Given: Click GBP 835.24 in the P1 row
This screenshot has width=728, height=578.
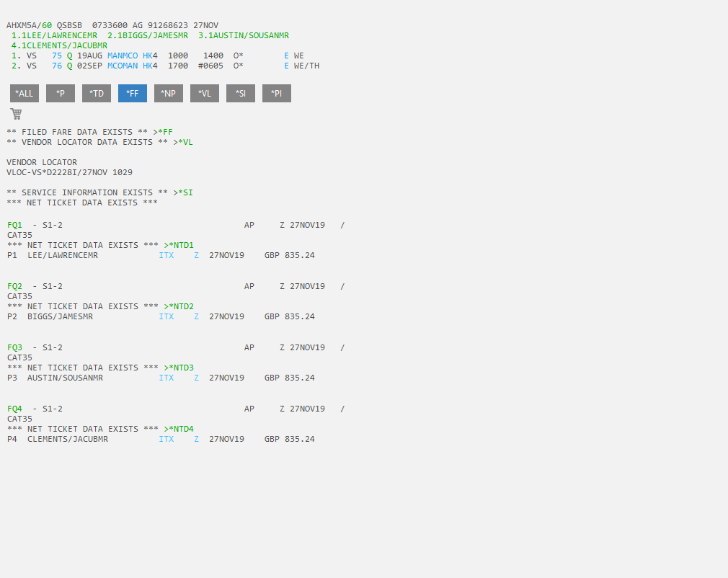Looking at the screenshot, I should click(x=290, y=255).
